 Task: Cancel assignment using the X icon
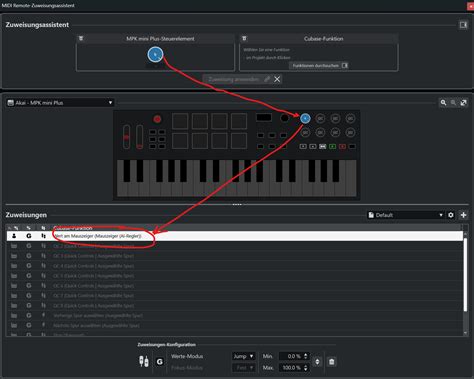coord(277,79)
